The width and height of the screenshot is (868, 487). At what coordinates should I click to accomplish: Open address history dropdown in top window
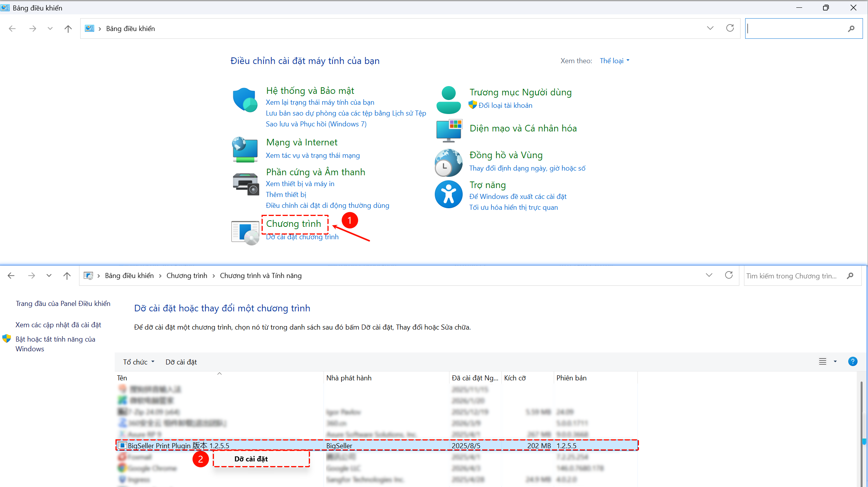click(710, 28)
